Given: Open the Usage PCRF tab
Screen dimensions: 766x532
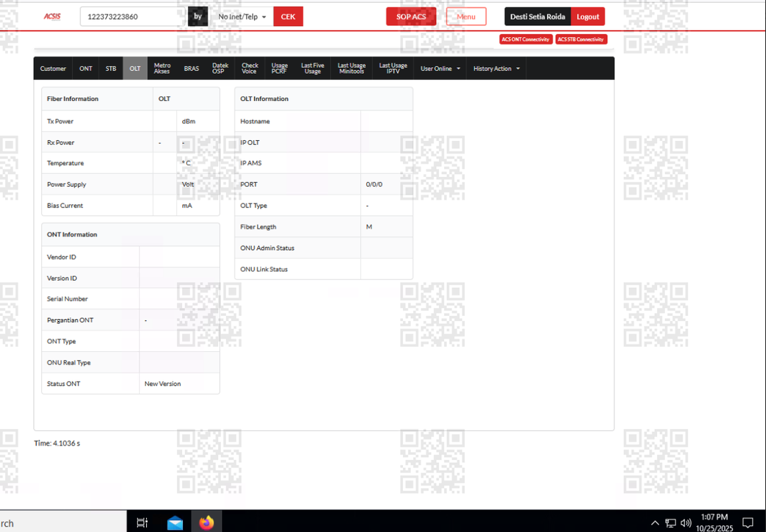Looking at the screenshot, I should (x=279, y=68).
